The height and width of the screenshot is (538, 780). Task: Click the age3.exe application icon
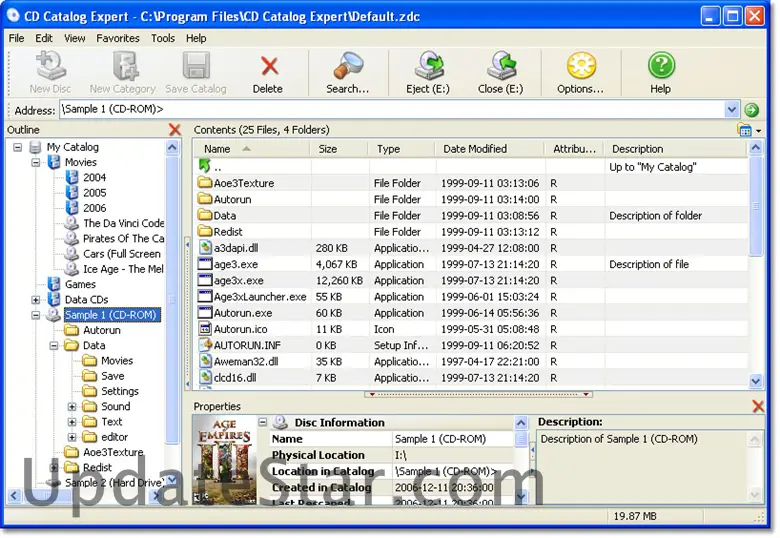click(x=205, y=264)
